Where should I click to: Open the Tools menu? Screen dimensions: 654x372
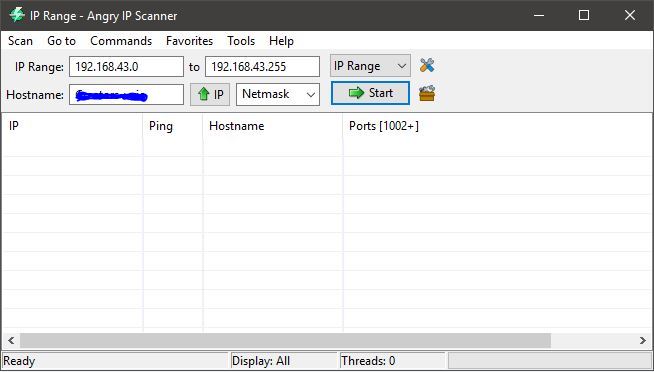(x=241, y=41)
